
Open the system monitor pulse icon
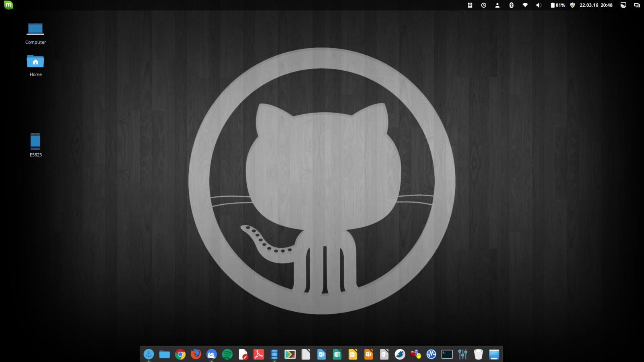[x=431, y=354]
